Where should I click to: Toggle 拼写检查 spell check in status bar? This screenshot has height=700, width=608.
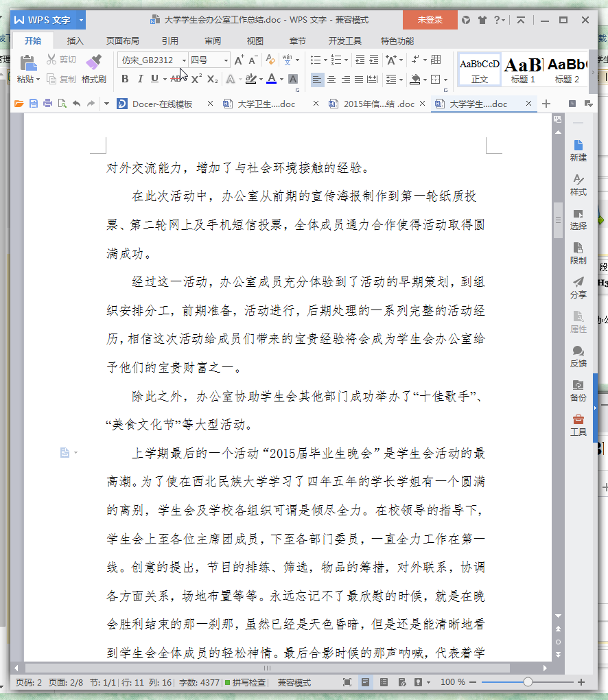[x=245, y=682]
